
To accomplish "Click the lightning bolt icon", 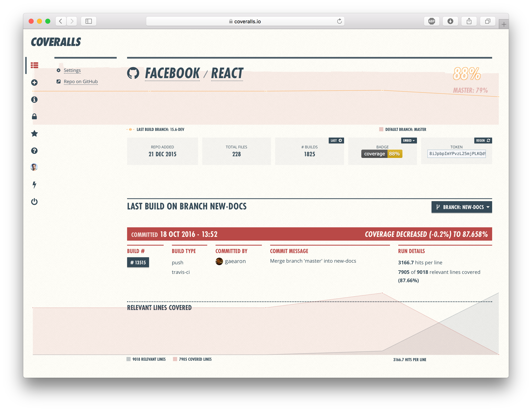I will point(34,185).
